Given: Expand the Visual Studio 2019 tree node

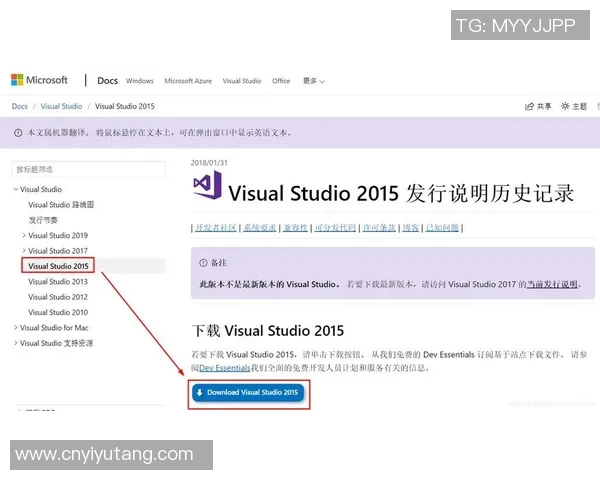Looking at the screenshot, I should coord(23,235).
